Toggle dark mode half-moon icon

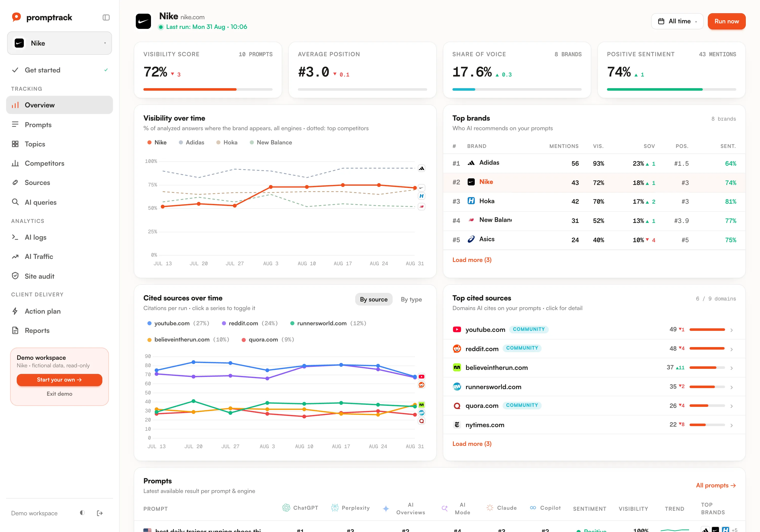(82, 513)
